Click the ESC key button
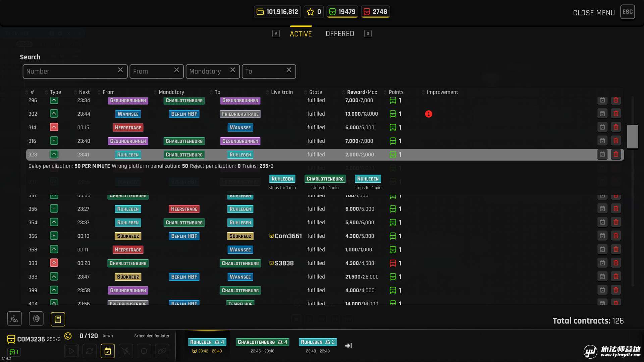 click(x=627, y=12)
